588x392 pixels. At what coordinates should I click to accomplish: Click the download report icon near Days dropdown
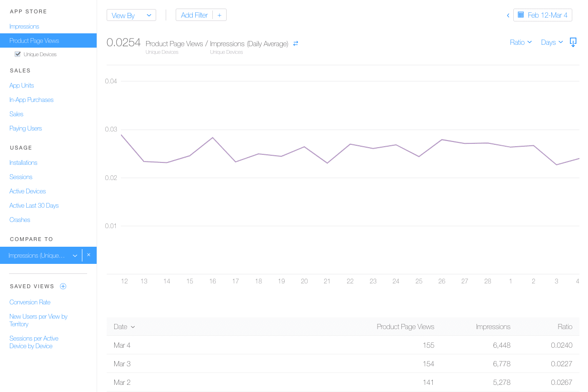click(x=573, y=42)
